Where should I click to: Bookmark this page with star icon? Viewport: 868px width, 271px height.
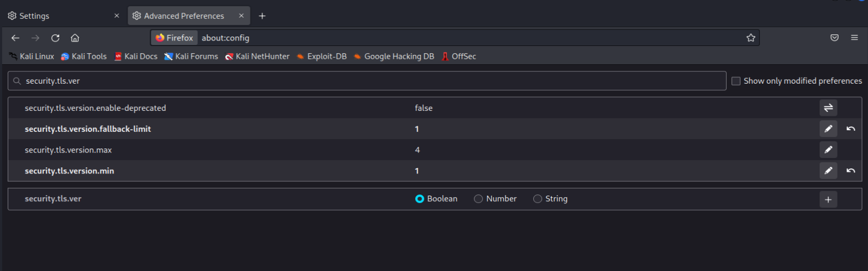[x=750, y=38]
